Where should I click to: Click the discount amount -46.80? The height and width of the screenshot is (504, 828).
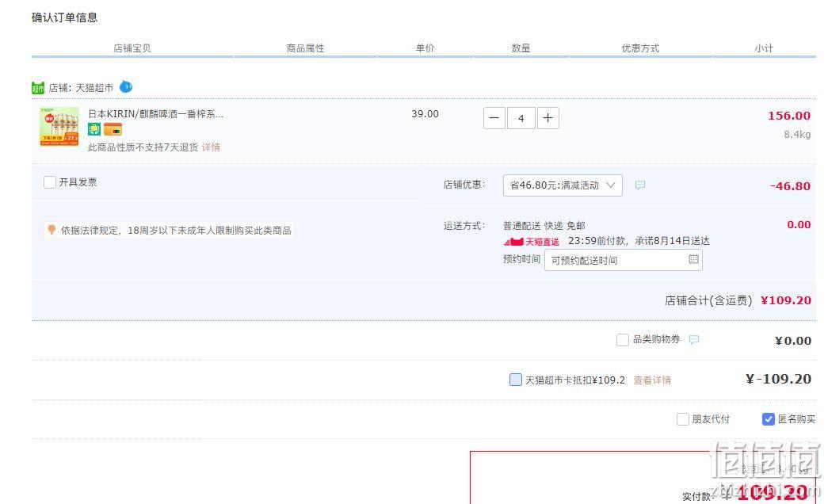[790, 186]
